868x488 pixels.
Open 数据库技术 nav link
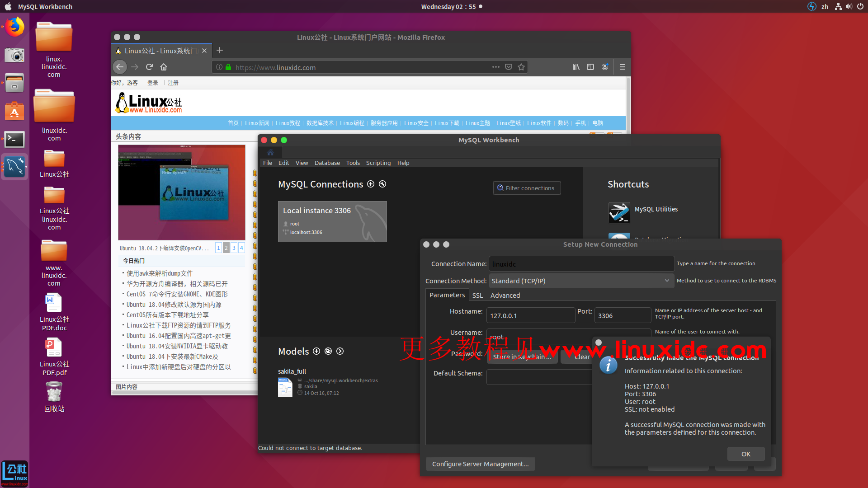tap(320, 123)
